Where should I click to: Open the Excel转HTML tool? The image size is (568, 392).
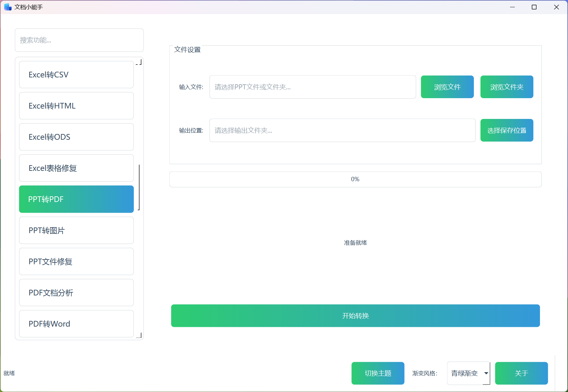[x=76, y=106]
